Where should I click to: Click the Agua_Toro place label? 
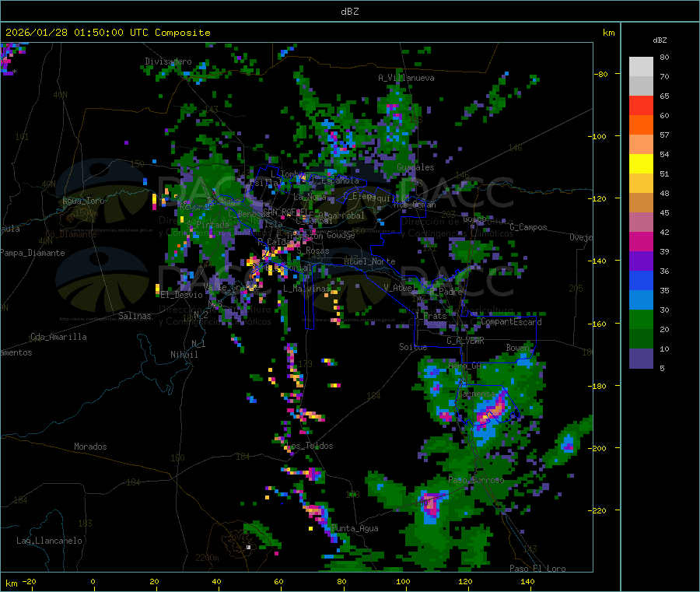[x=83, y=201]
